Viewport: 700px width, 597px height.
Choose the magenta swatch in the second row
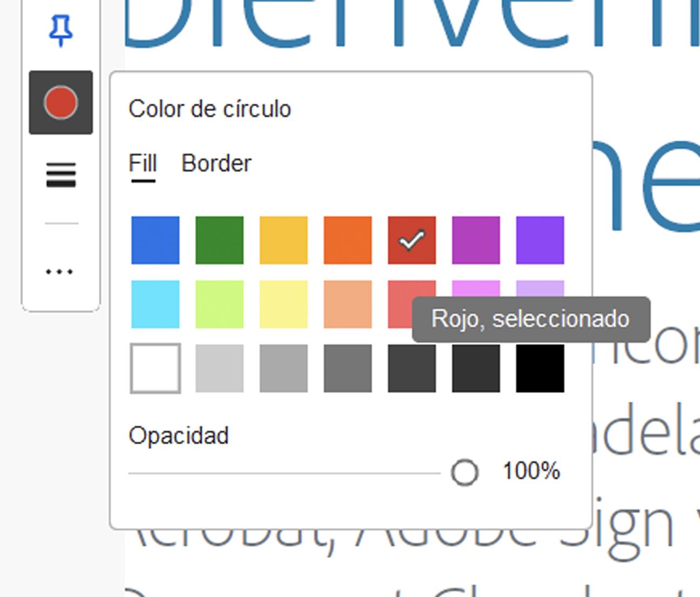click(475, 291)
